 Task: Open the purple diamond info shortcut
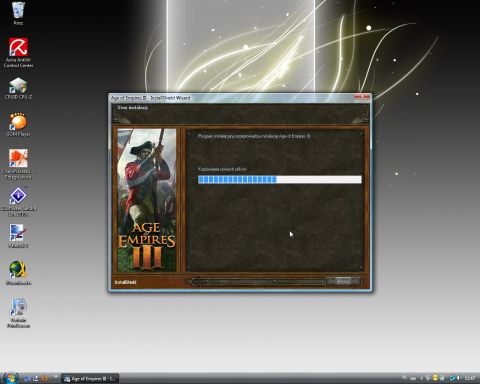coord(18,201)
